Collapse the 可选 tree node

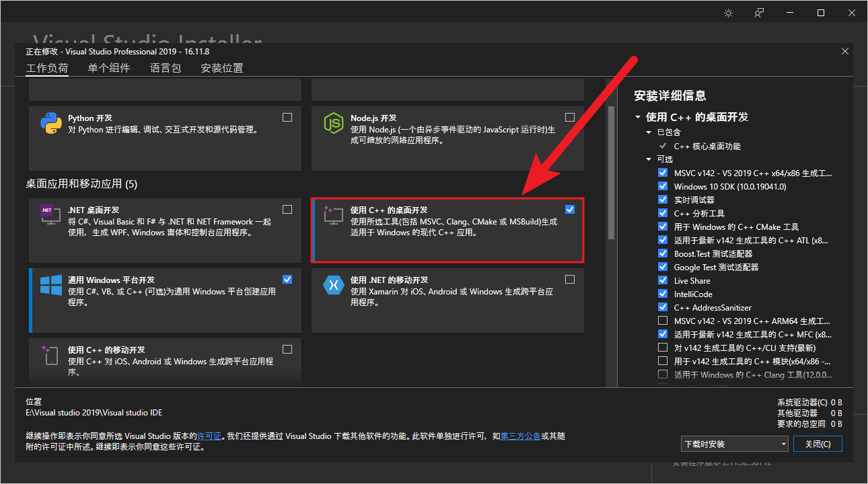tap(649, 159)
